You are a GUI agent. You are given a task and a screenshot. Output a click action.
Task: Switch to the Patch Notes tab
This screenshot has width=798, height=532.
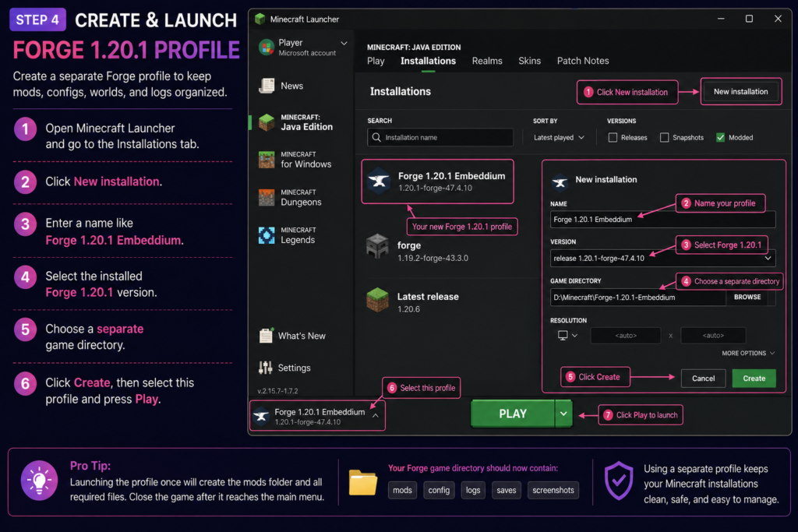pyautogui.click(x=583, y=61)
